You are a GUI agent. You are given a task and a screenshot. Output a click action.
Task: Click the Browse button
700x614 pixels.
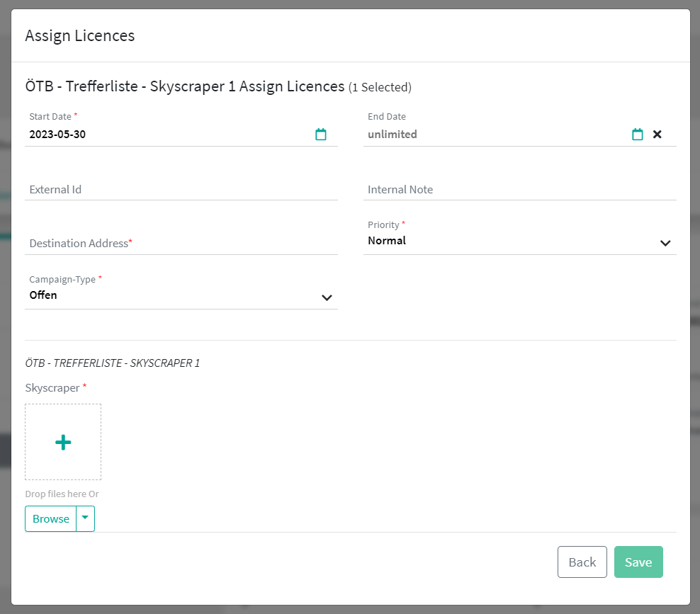coord(51,518)
